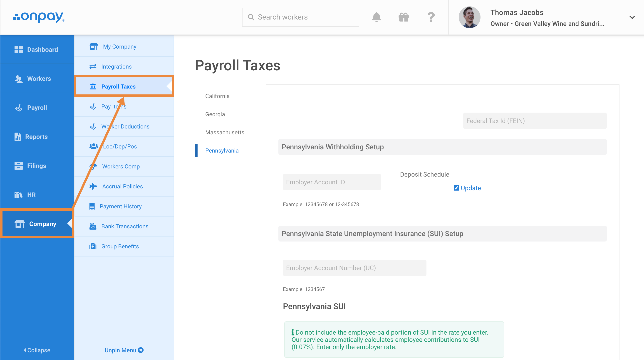Viewport: 644px width, 360px height.
Task: Select Company in main sidebar
Action: click(x=37, y=224)
